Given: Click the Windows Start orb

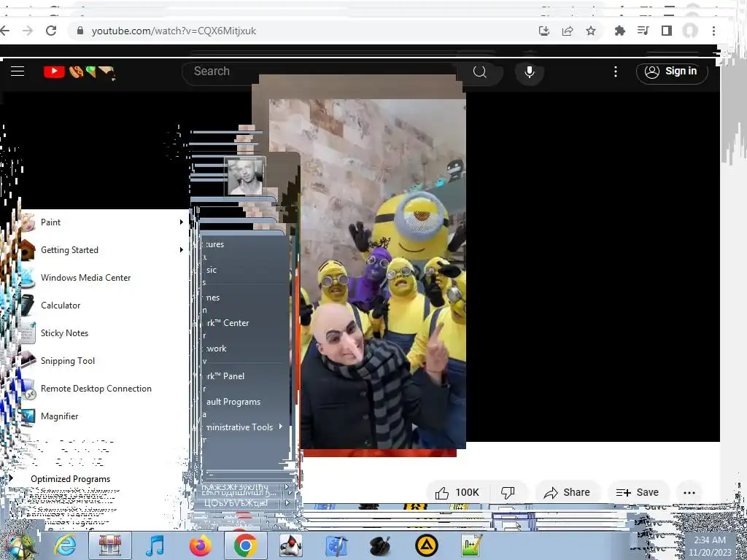Looking at the screenshot, I should pyautogui.click(x=18, y=545).
